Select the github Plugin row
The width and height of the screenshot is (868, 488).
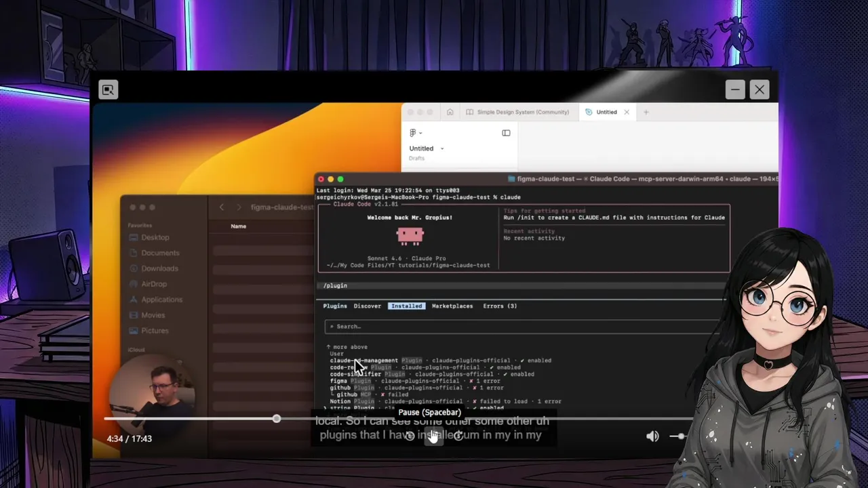[x=417, y=388]
